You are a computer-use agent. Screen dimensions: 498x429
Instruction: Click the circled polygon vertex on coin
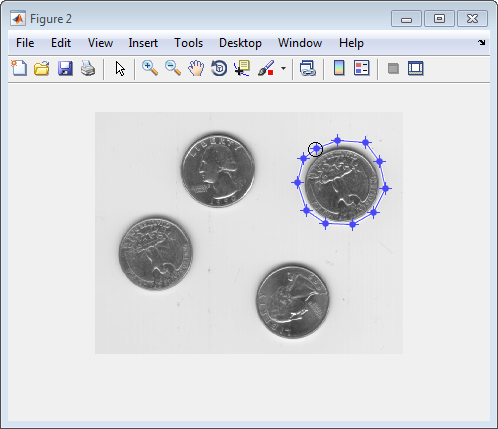(315, 149)
